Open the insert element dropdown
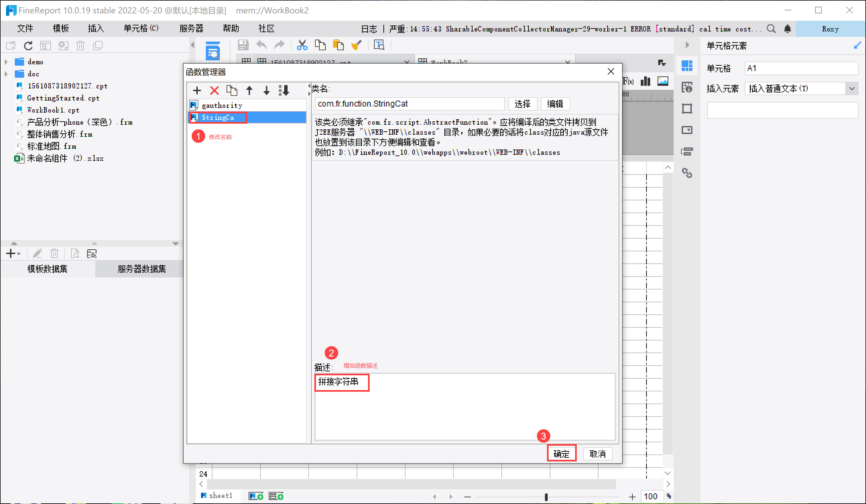This screenshot has height=504, width=866. point(852,89)
